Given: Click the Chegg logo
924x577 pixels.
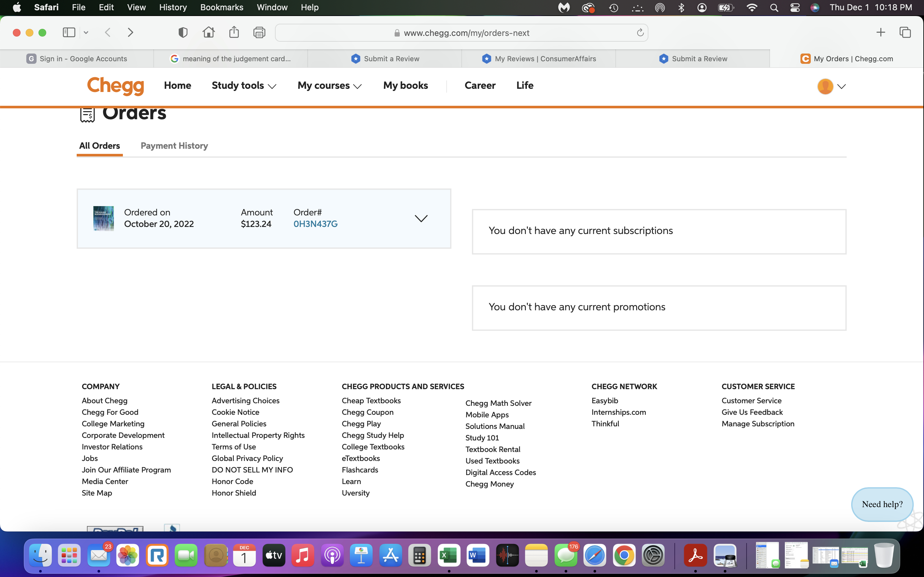Looking at the screenshot, I should coord(115,86).
